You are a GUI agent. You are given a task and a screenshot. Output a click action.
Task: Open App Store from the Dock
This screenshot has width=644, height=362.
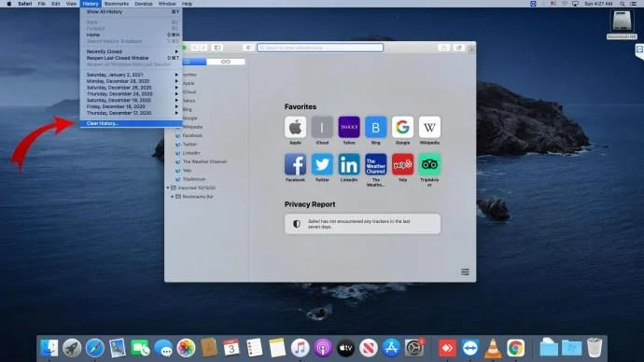[391, 348]
